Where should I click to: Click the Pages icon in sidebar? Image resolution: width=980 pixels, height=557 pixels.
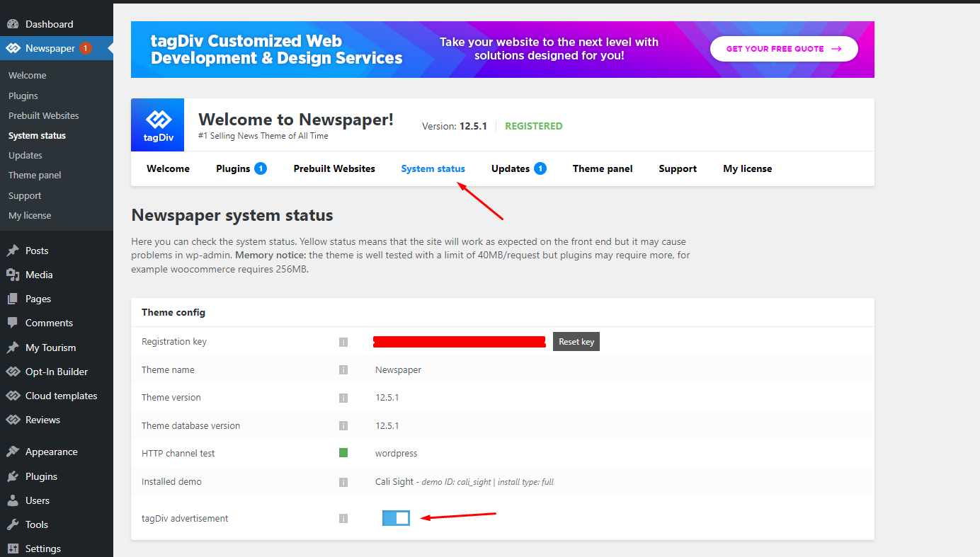tap(13, 299)
